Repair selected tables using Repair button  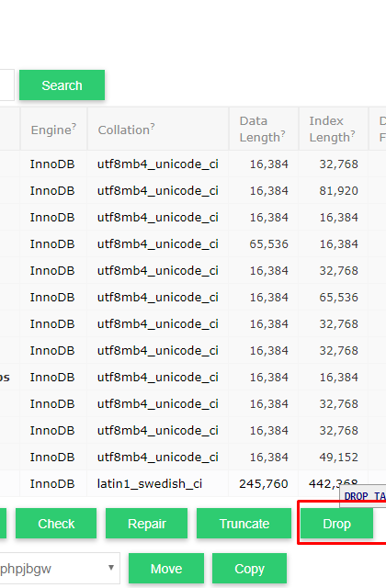click(147, 524)
